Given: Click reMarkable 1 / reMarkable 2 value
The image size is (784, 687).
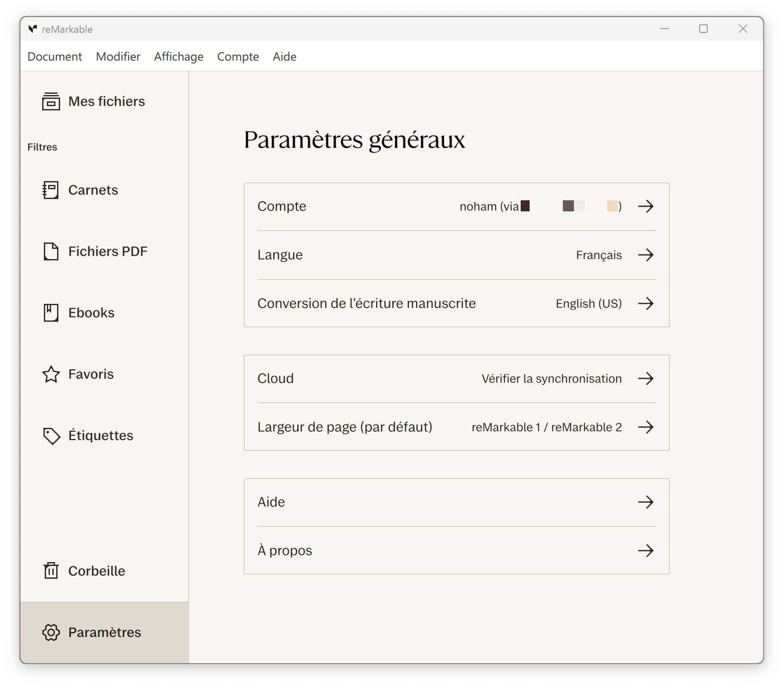Looking at the screenshot, I should [547, 427].
